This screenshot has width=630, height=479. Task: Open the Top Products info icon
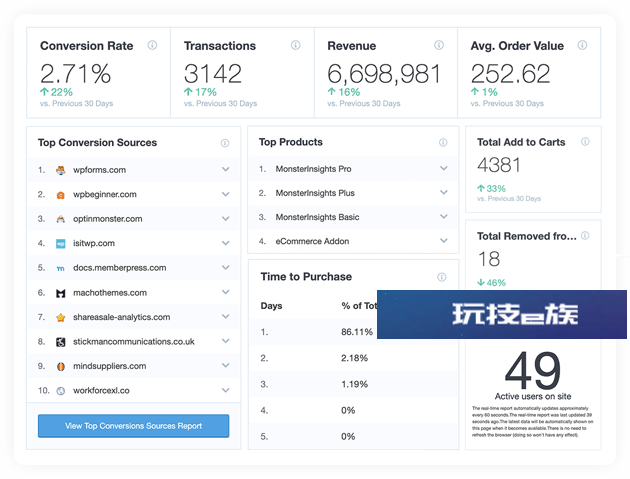[x=443, y=142]
